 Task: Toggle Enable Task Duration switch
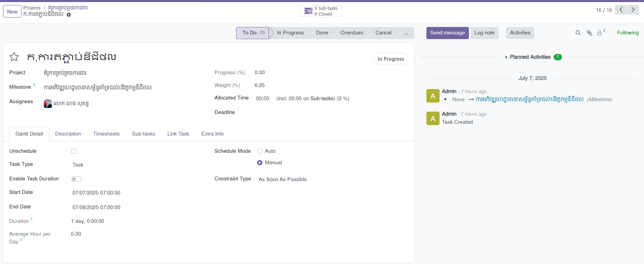pos(76,179)
